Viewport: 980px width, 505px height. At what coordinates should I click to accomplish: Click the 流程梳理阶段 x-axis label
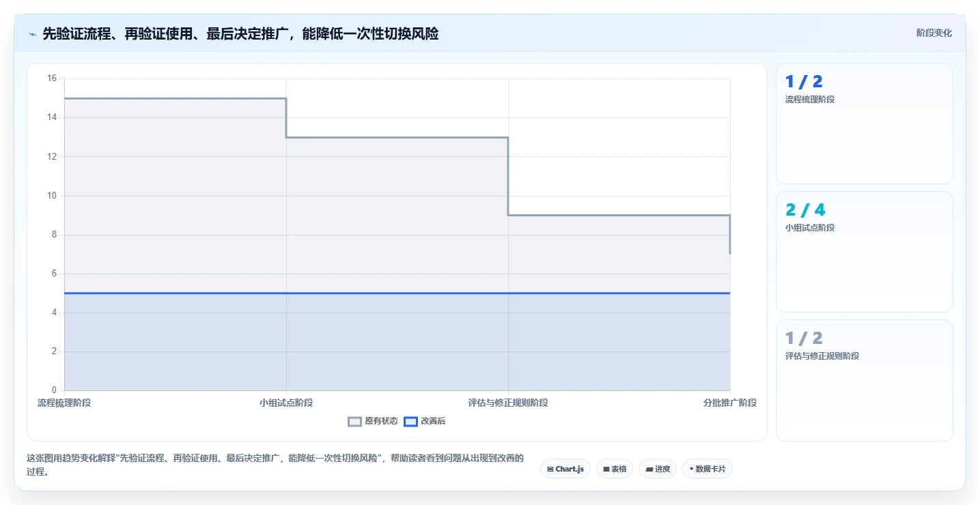tap(64, 403)
